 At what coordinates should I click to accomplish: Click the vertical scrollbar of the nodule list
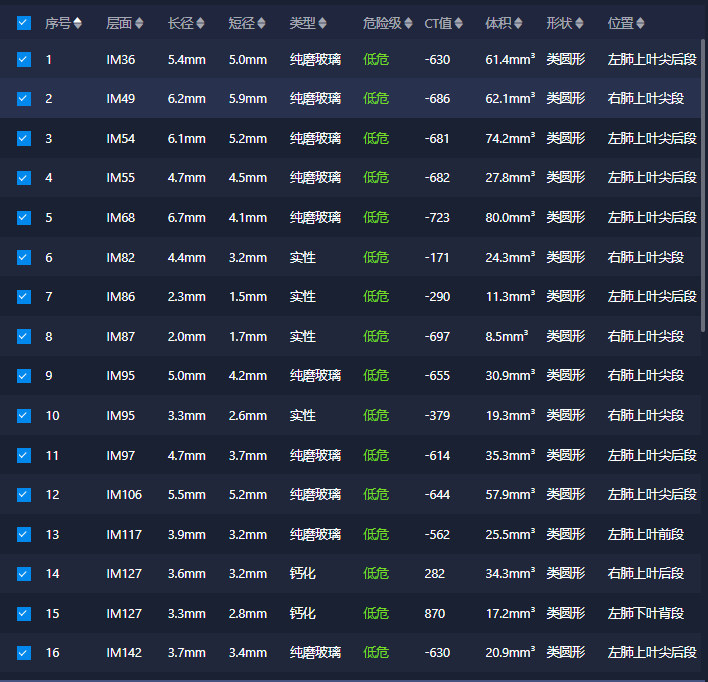click(703, 185)
